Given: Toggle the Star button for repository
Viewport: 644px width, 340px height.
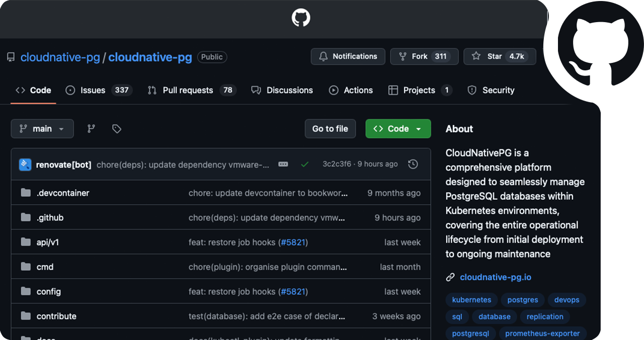Looking at the screenshot, I should [499, 56].
